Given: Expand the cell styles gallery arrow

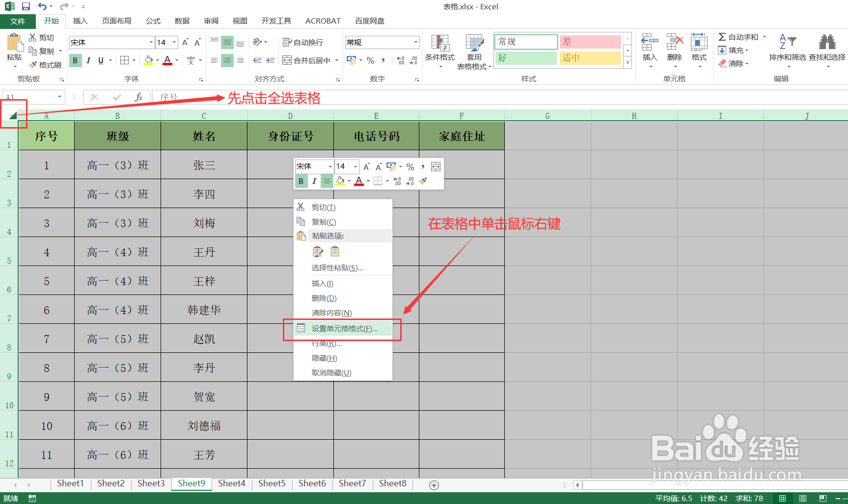Looking at the screenshot, I should 628,63.
